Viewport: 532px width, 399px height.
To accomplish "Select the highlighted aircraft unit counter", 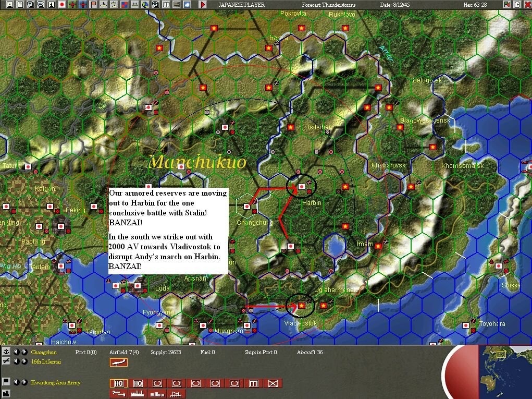I will click(119, 362).
